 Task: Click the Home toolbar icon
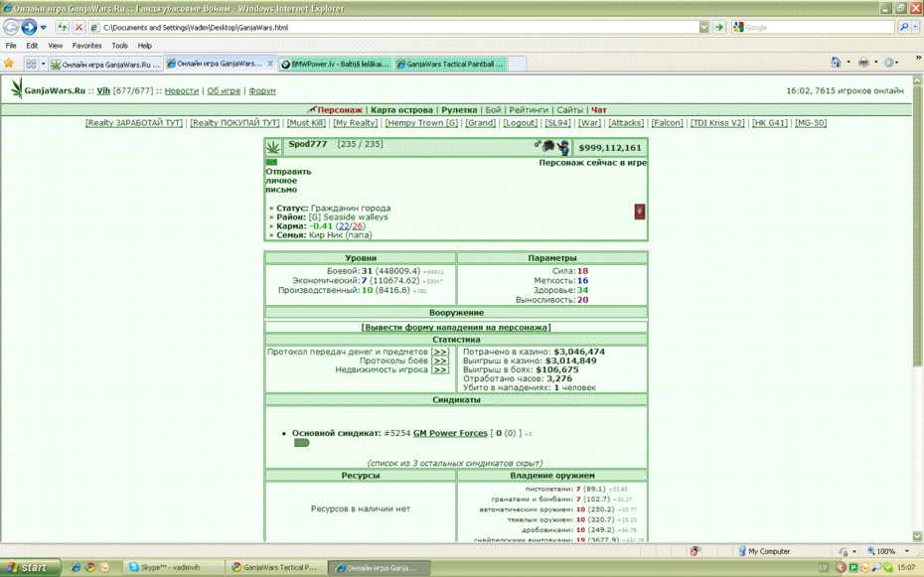tap(836, 63)
